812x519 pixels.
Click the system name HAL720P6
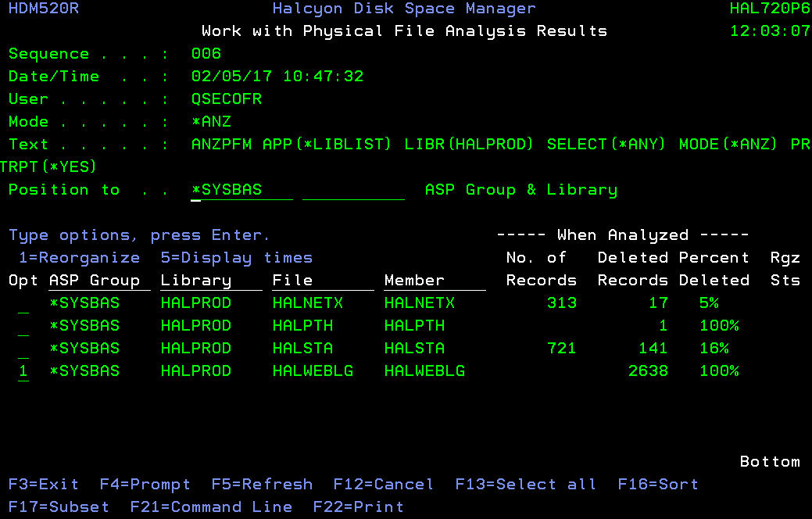click(x=770, y=9)
